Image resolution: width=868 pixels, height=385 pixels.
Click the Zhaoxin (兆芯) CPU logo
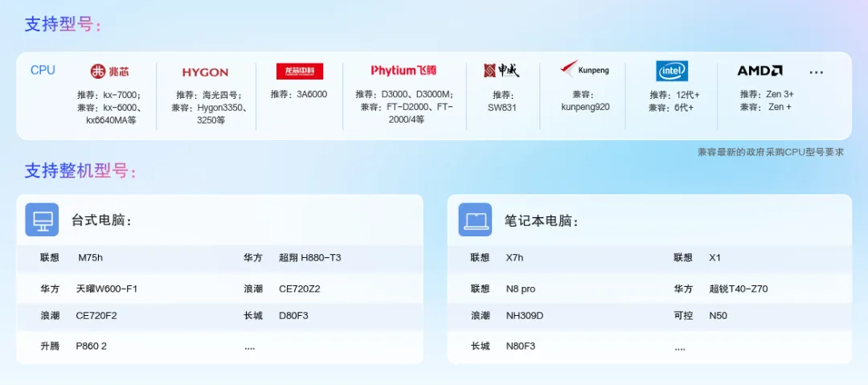click(x=109, y=72)
